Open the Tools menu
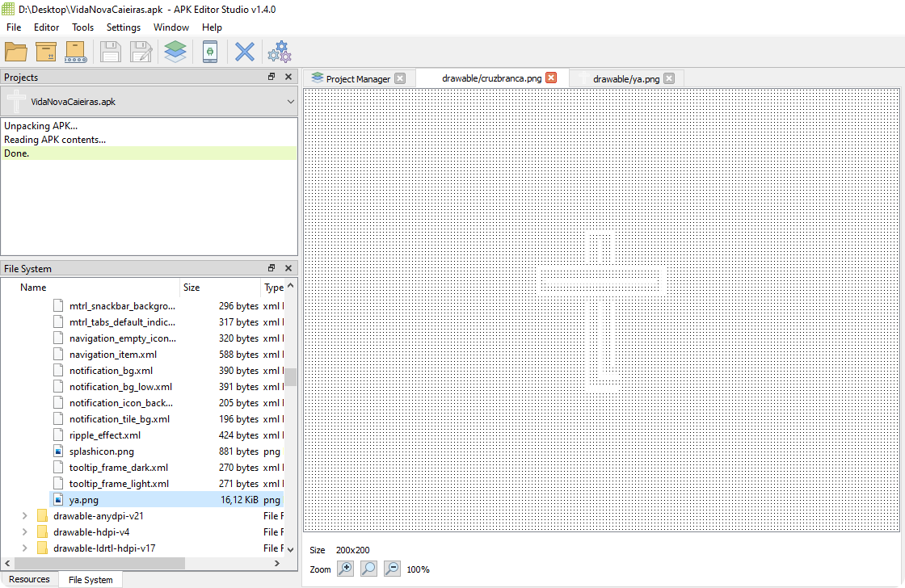The width and height of the screenshot is (905, 588). tap(82, 27)
